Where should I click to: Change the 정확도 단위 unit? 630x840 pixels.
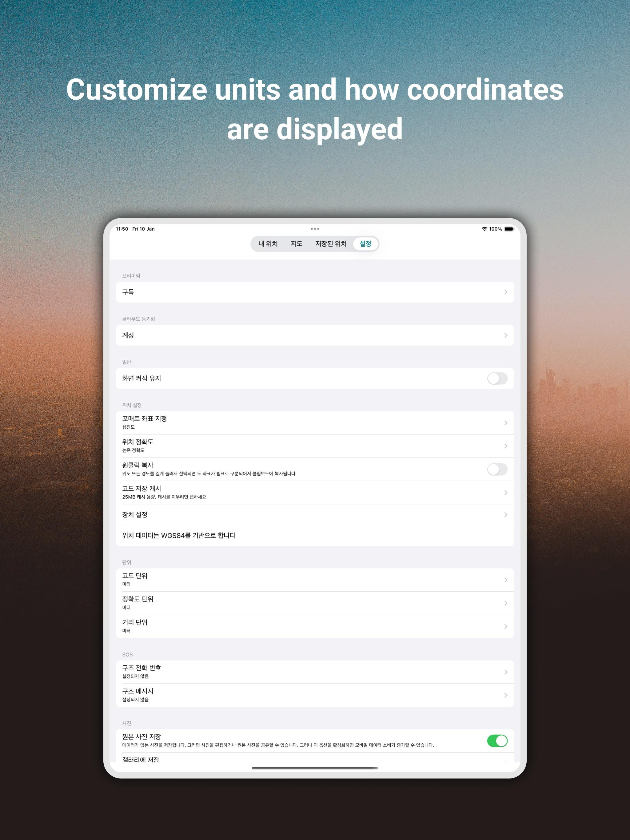(315, 603)
